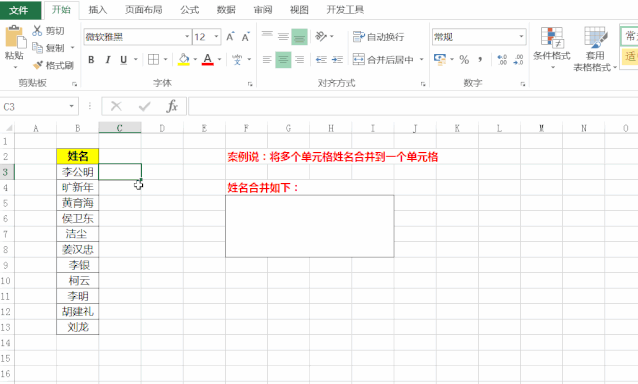The height and width of the screenshot is (384, 638).
Task: Open font size dropdown showing 12
Action: tap(216, 37)
